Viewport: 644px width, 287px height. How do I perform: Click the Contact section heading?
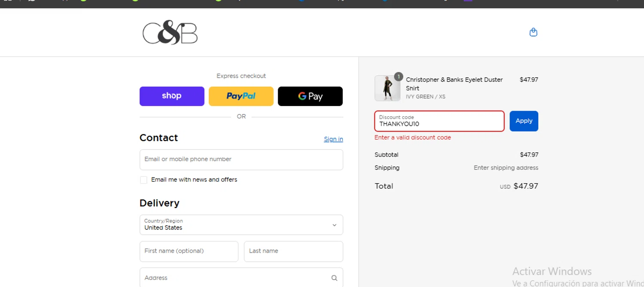tap(158, 138)
